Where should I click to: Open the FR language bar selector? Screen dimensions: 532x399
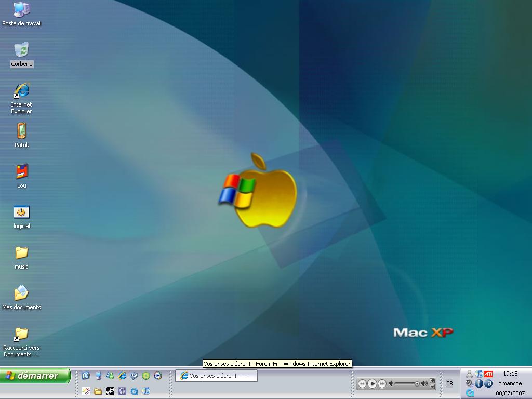click(449, 384)
